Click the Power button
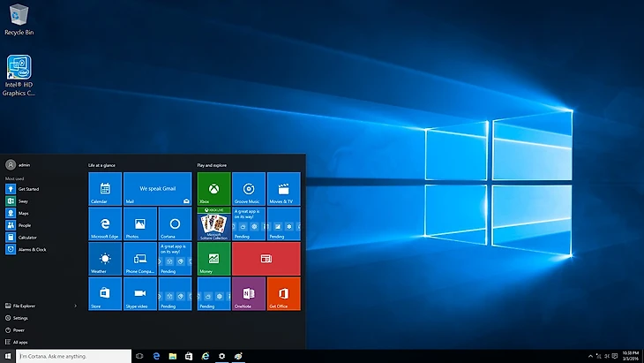 (19, 329)
